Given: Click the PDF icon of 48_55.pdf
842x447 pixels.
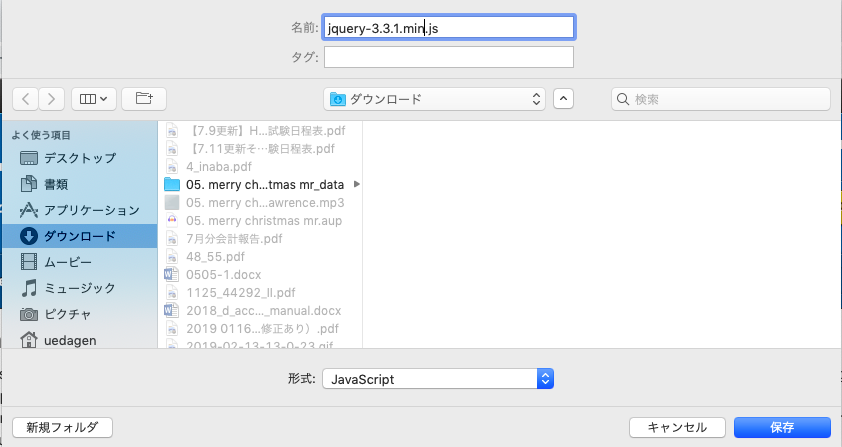Looking at the screenshot, I should 172,256.
